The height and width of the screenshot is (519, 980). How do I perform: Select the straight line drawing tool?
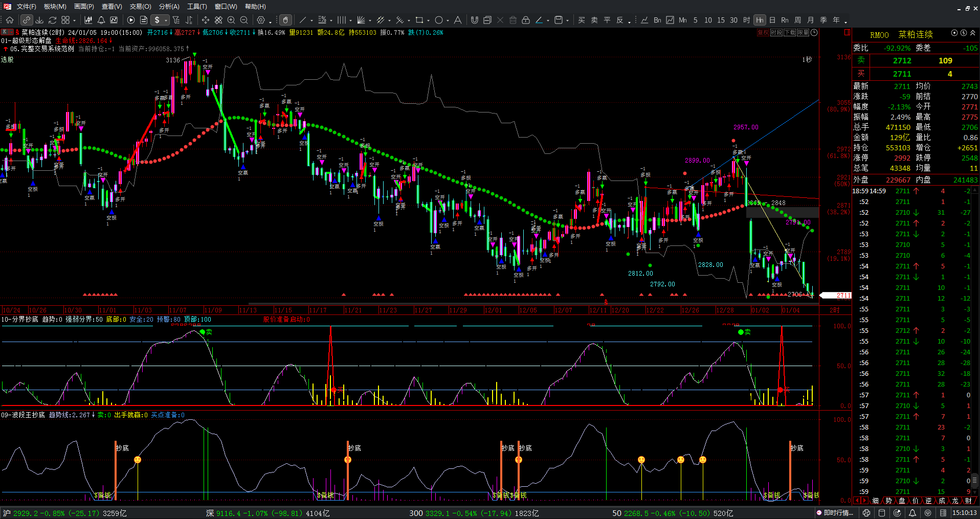302,20
